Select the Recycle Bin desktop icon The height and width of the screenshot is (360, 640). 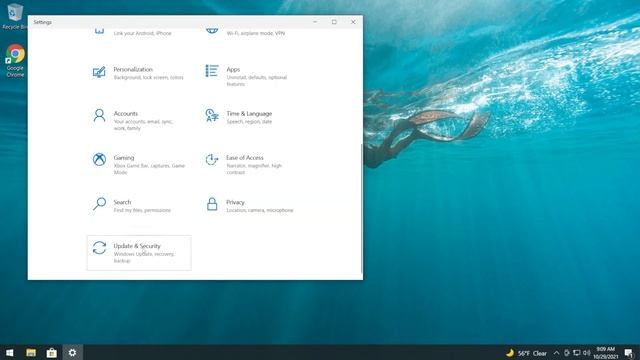[x=15, y=16]
